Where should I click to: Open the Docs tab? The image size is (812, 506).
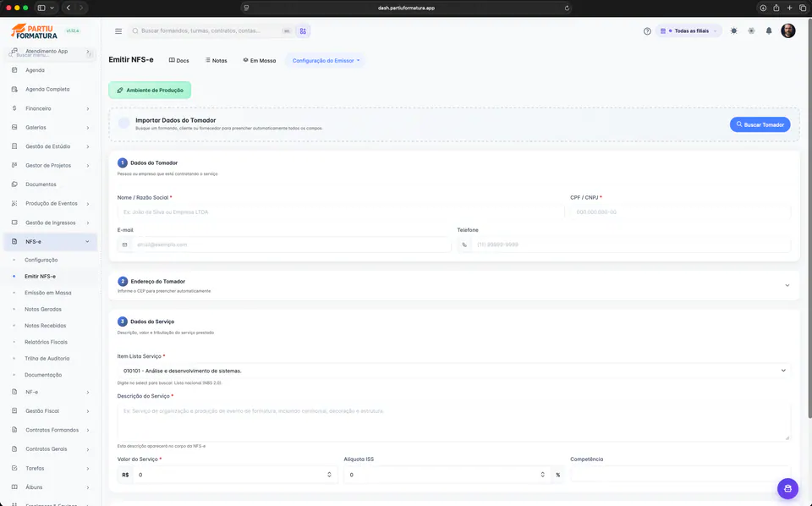point(178,61)
